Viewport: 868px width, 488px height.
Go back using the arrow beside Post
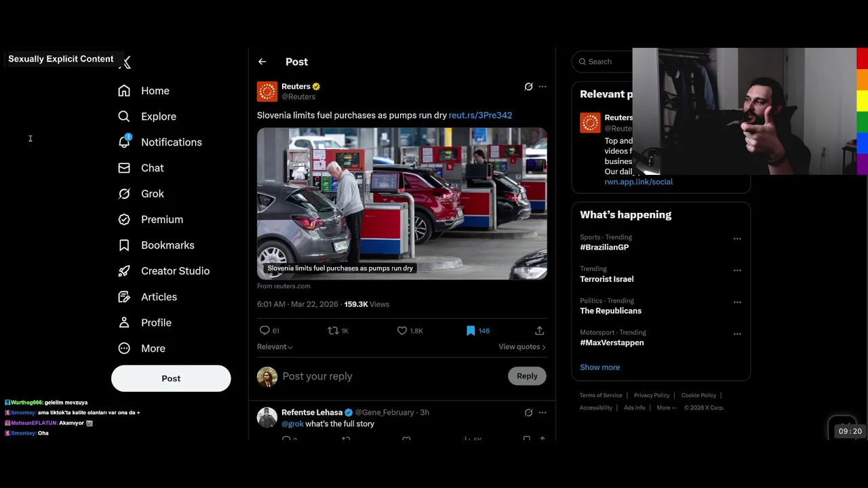click(262, 62)
